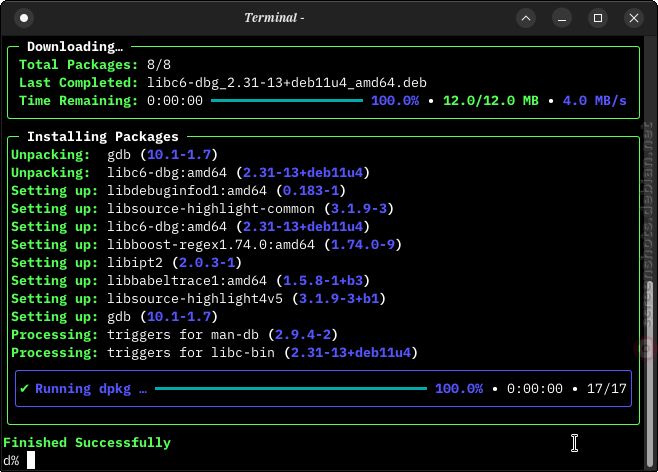Select 'libc6-dbg_2.31-13+deb11u4_amd64.deb' filename
This screenshot has height=472, width=658.
[287, 83]
